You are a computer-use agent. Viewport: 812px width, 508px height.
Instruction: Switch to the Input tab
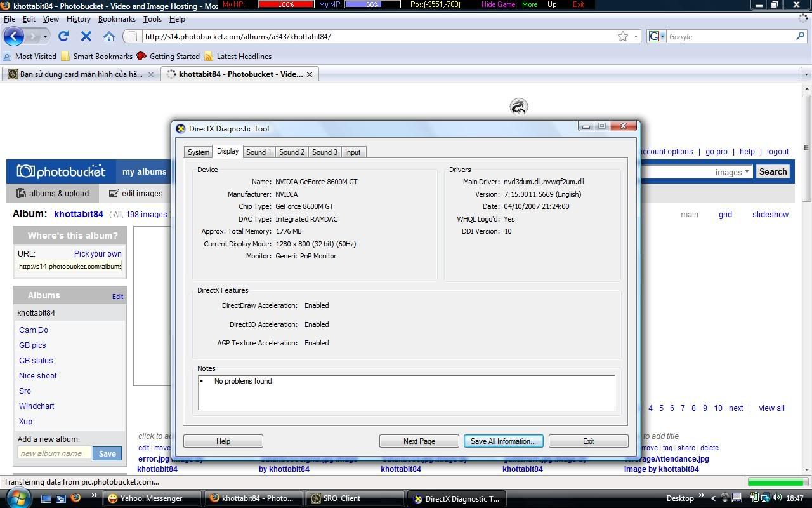tap(353, 152)
